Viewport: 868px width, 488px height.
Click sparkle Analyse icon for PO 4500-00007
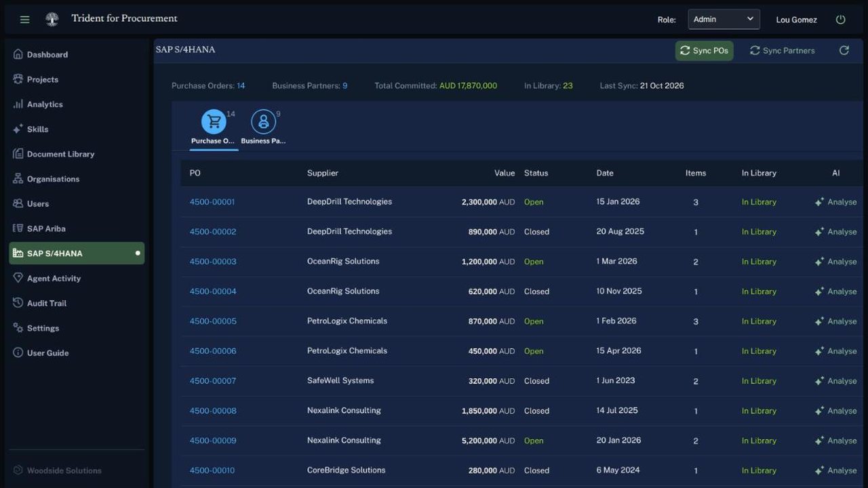pos(819,381)
